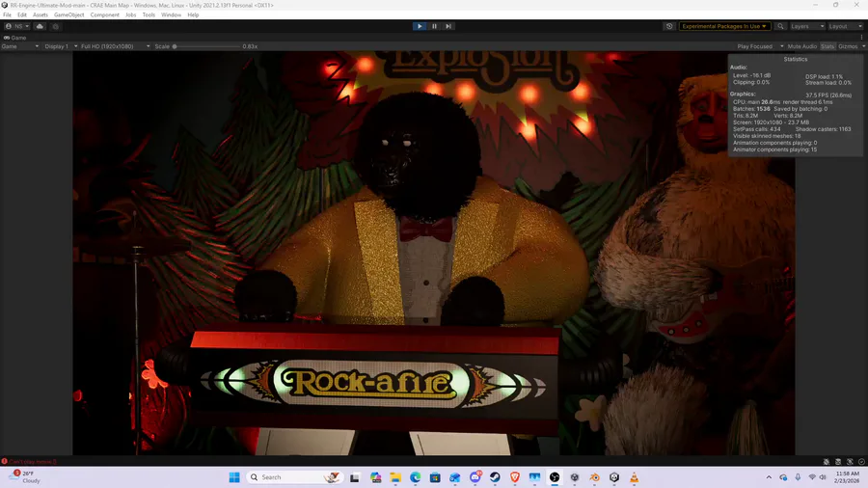Screen dimensions: 868x488
Task: Click the Play button in Unity toolbar
Action: click(x=420, y=26)
